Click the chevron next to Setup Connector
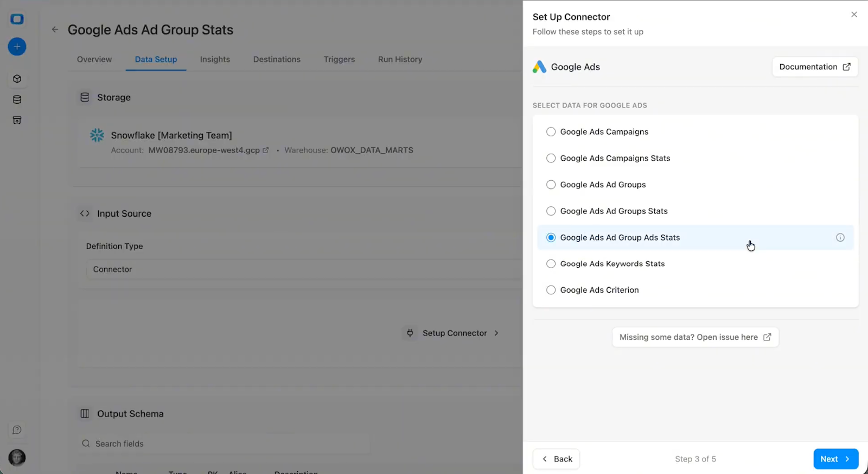Screen dimensions: 868x474 tap(496, 333)
